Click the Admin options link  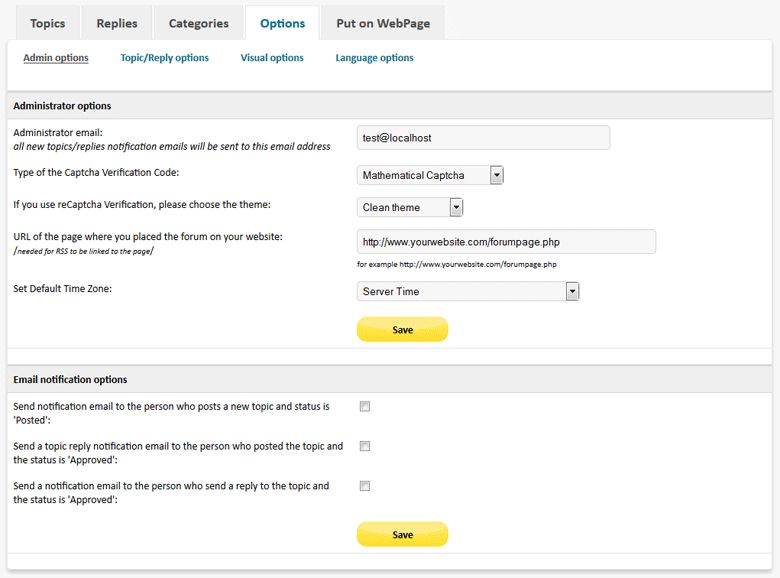[56, 58]
